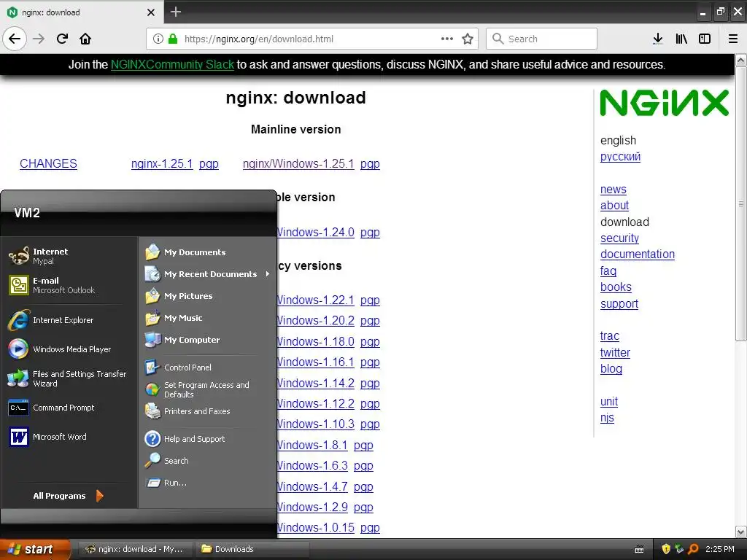The image size is (747, 560).
Task: Launch Internet Explorer from Start menu
Action: pos(69,320)
